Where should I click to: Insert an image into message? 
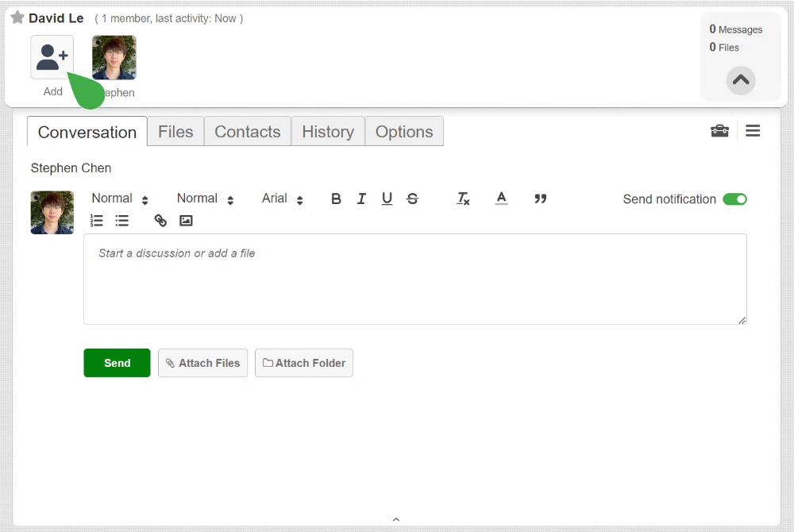pos(186,221)
